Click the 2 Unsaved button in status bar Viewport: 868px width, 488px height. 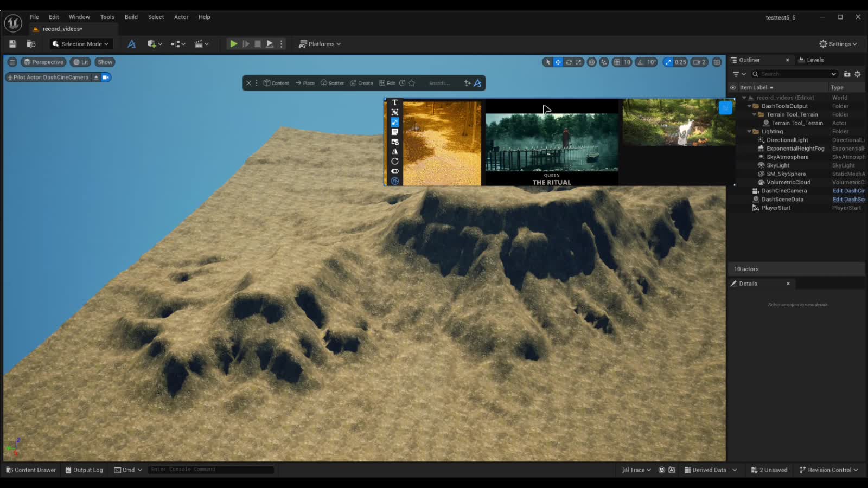769,470
